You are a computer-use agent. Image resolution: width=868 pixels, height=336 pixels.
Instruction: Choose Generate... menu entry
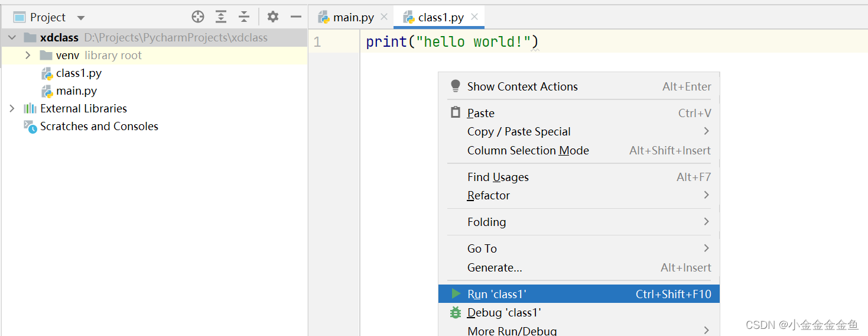click(x=579, y=267)
